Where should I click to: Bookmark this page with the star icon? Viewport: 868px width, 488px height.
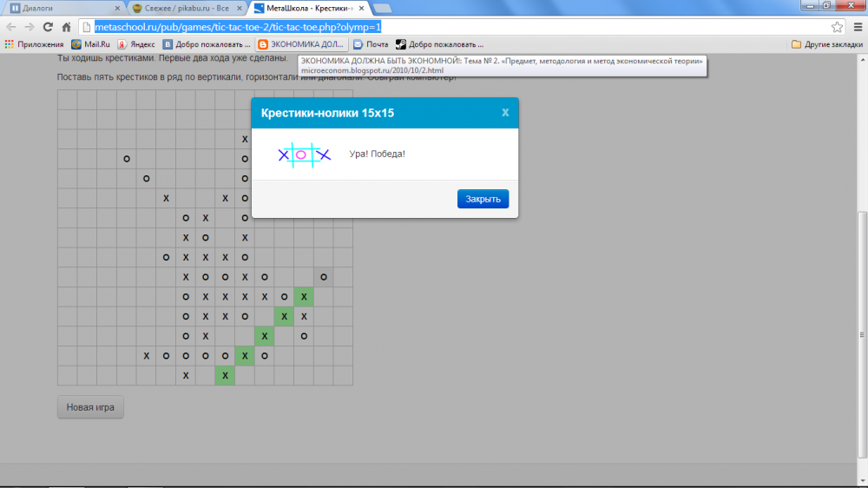point(837,27)
